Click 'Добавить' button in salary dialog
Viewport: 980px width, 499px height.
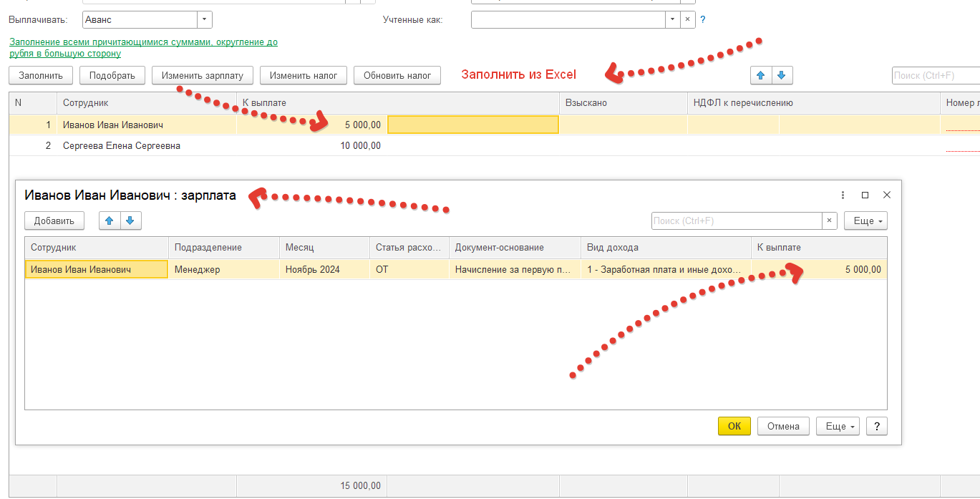(x=54, y=221)
